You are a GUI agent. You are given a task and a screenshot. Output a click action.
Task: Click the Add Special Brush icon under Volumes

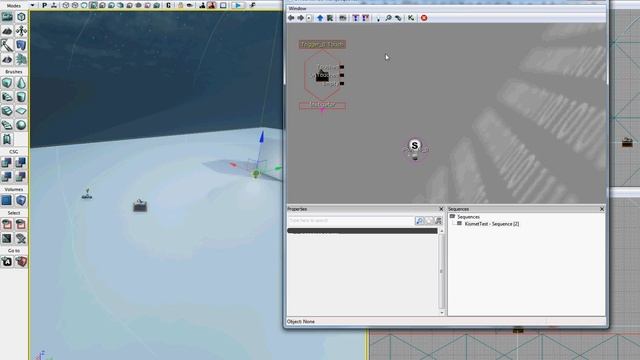tap(7, 200)
